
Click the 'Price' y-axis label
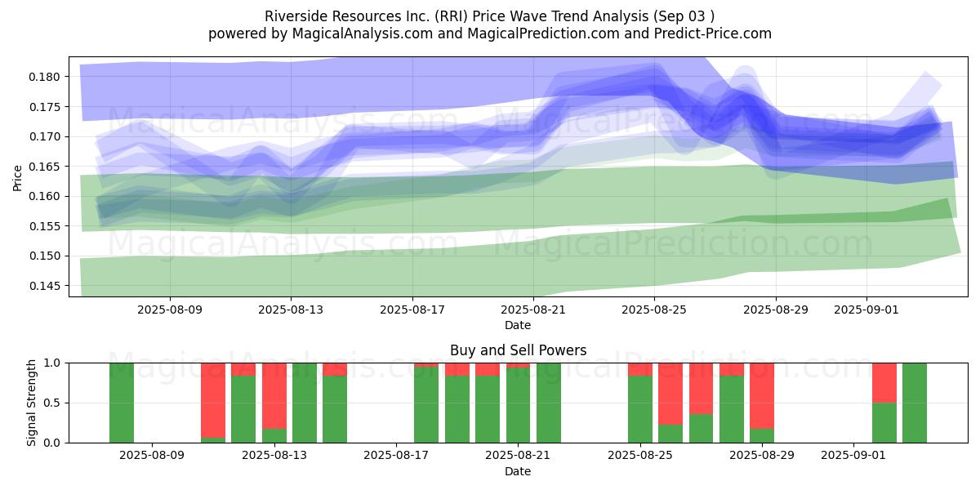point(18,176)
